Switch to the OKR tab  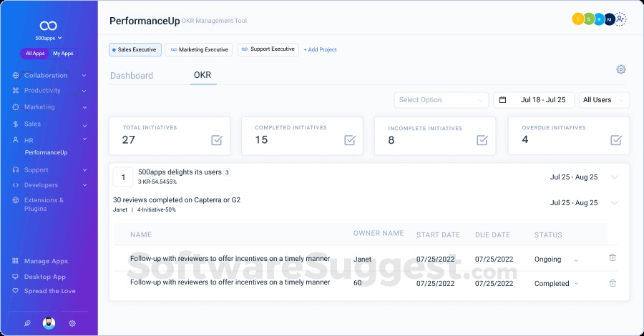203,75
